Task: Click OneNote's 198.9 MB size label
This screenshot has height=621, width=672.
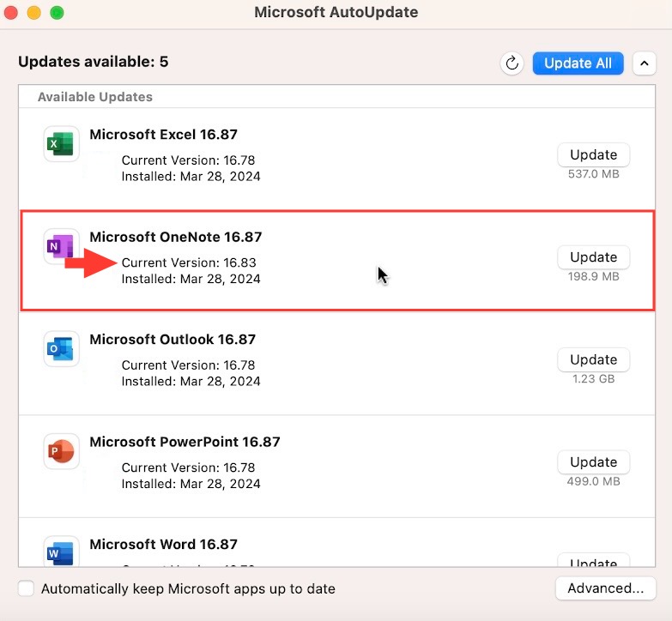Action: coord(594,276)
